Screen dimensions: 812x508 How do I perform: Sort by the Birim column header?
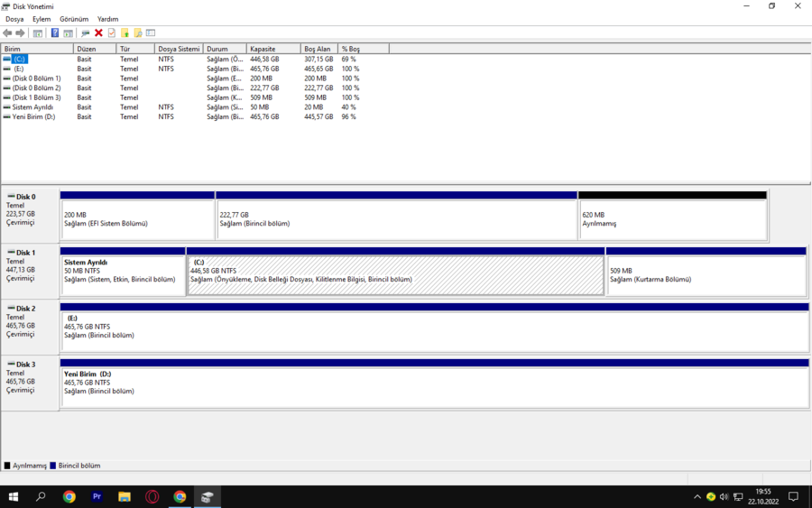[37, 49]
